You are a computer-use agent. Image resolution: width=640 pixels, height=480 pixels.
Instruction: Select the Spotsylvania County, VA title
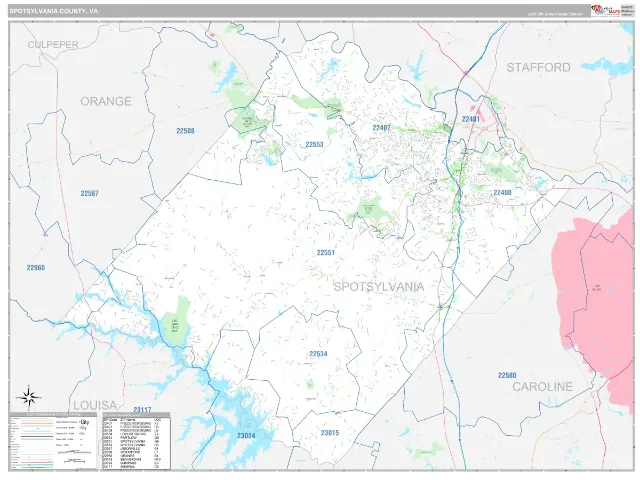(x=54, y=11)
